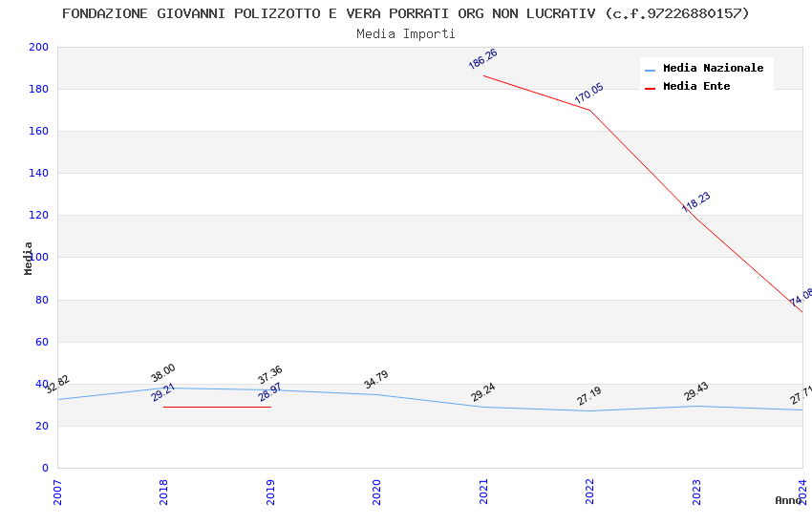
Task: Click the 200 y-axis tick label
Action: click(39, 47)
